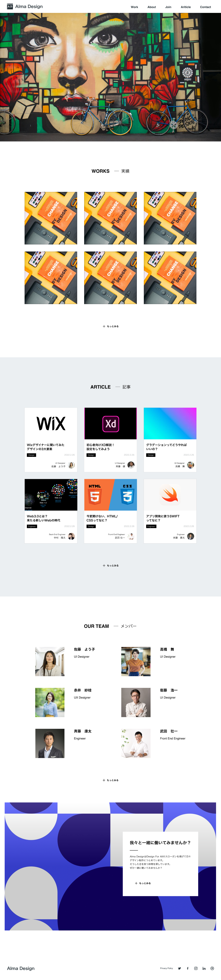
Task: Open the Facebook icon in footer
Action: click(x=188, y=968)
